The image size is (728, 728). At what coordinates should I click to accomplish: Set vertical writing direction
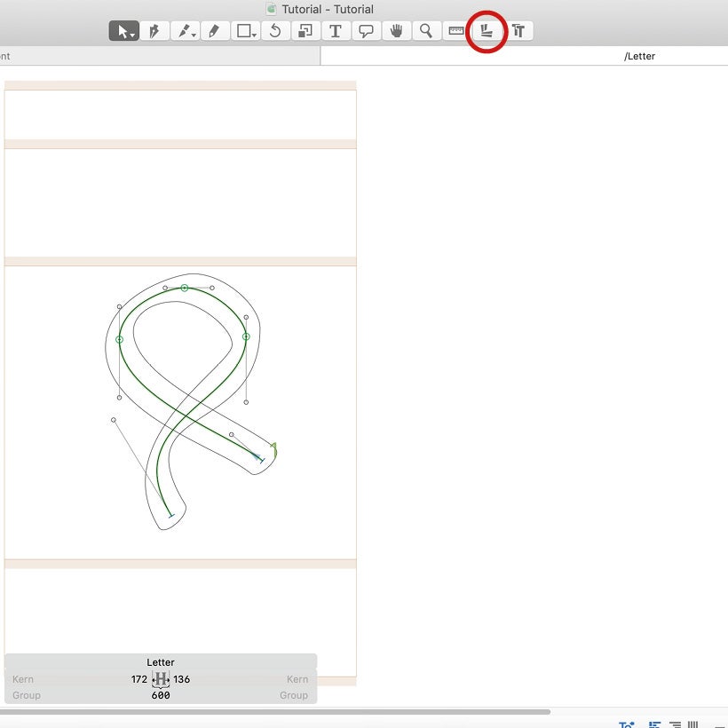tap(692, 724)
